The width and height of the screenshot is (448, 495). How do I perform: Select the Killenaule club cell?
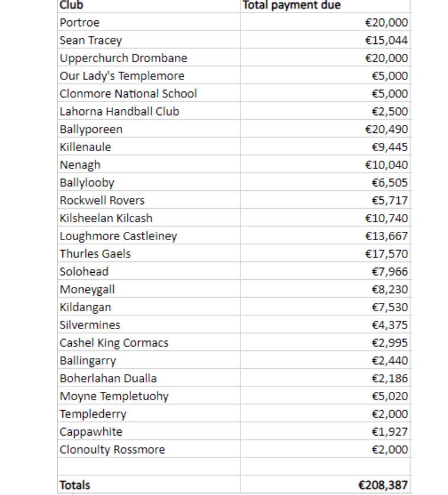[149, 146]
